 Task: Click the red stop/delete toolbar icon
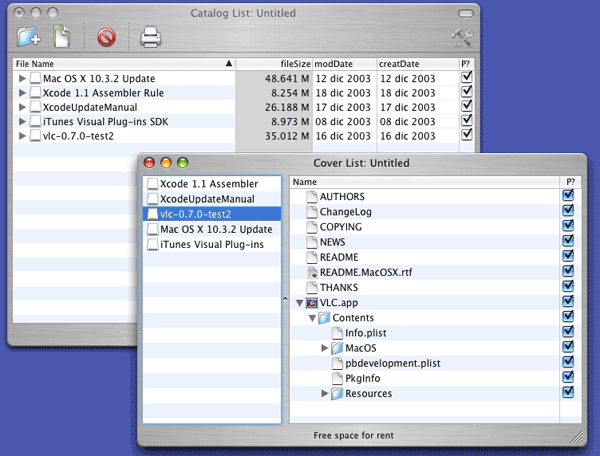tap(106, 38)
